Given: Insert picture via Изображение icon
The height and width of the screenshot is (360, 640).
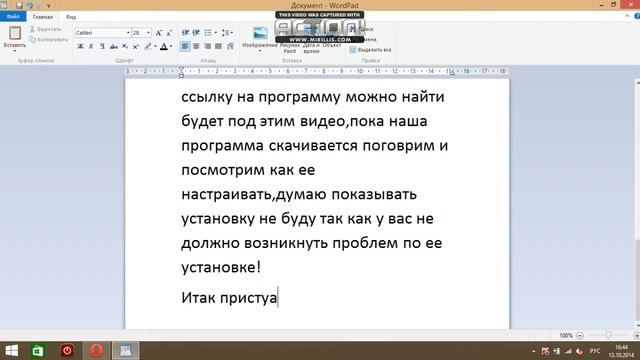Looking at the screenshot, I should 260,33.
